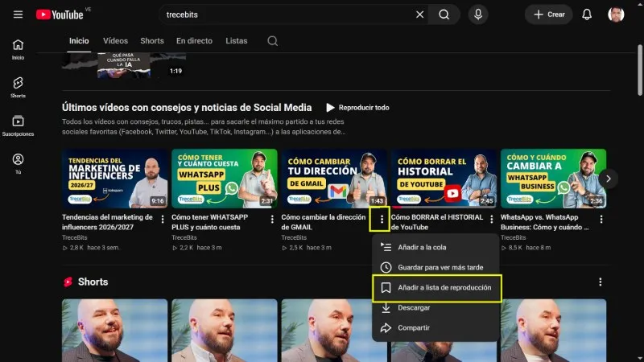Run search with magnifier button

pos(444,14)
